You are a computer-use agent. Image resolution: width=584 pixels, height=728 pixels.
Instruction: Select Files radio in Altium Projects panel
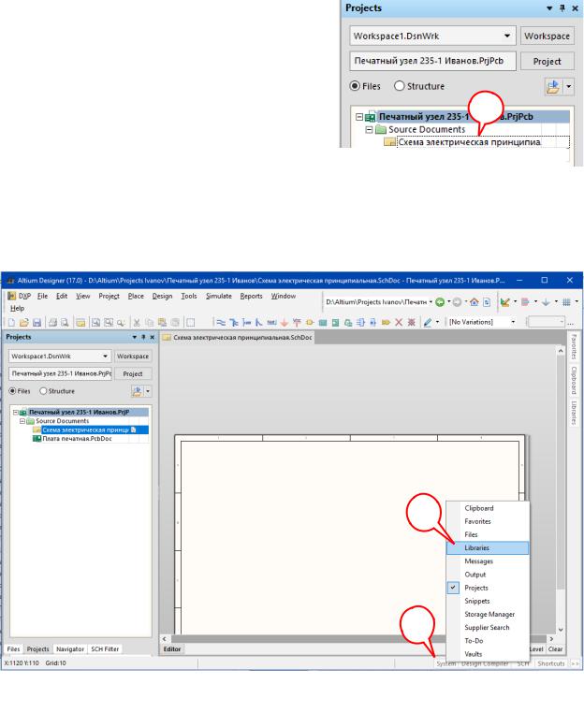pyautogui.click(x=13, y=391)
